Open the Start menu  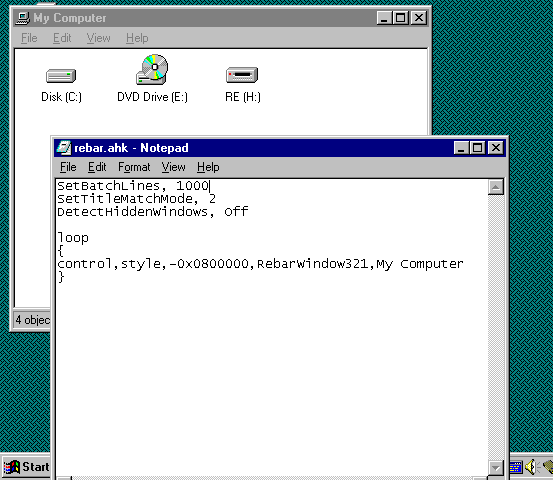click(x=26, y=467)
